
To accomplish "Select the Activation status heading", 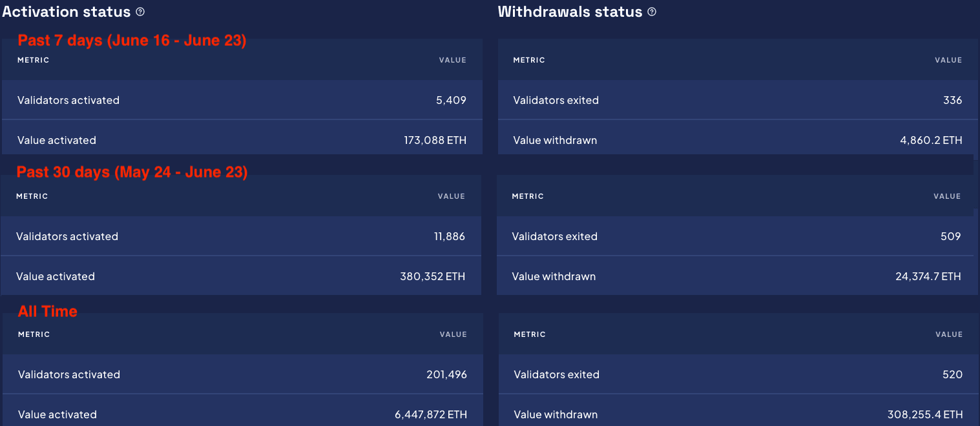I will (x=67, y=12).
